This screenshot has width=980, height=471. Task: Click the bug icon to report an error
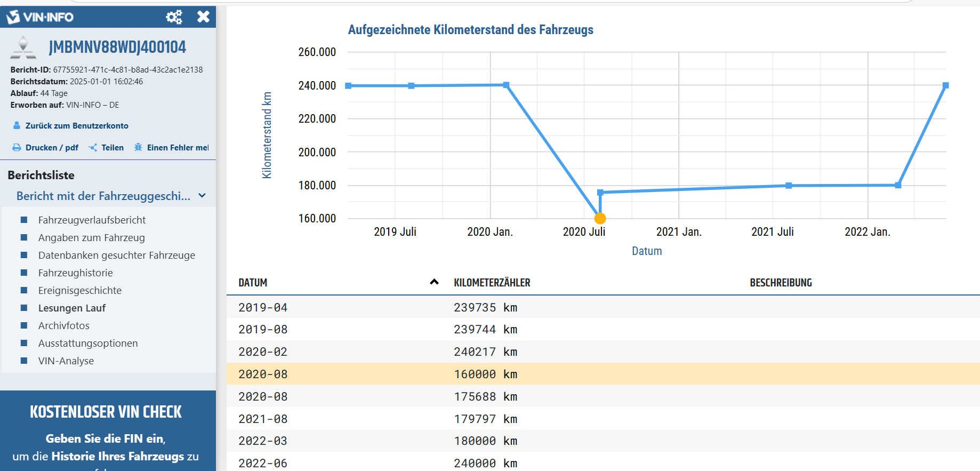click(138, 147)
